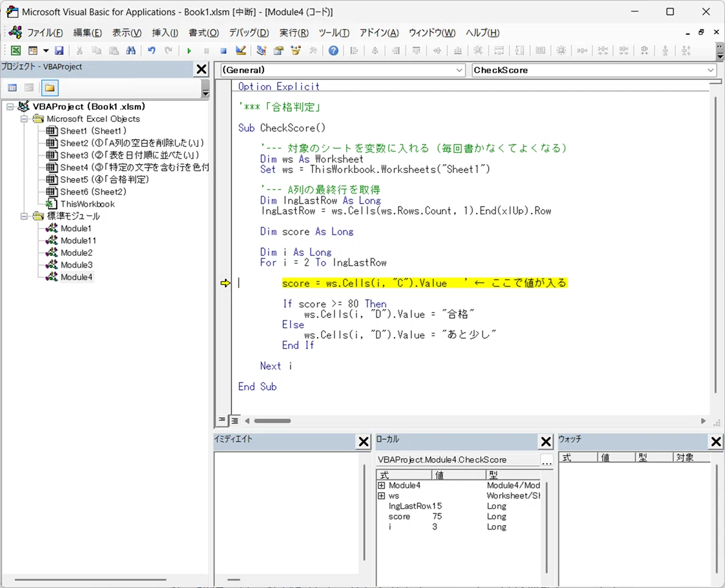Toggle Folders view in Project pane
Viewport: 725px width, 588px height.
click(49, 88)
